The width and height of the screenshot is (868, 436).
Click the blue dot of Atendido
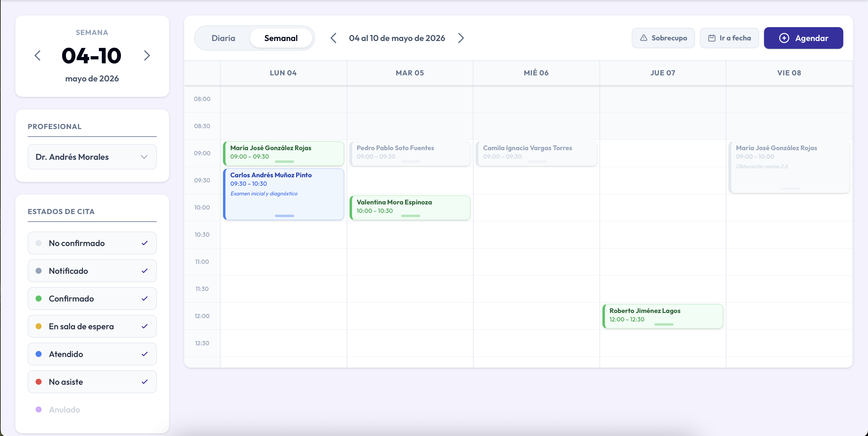coord(39,354)
